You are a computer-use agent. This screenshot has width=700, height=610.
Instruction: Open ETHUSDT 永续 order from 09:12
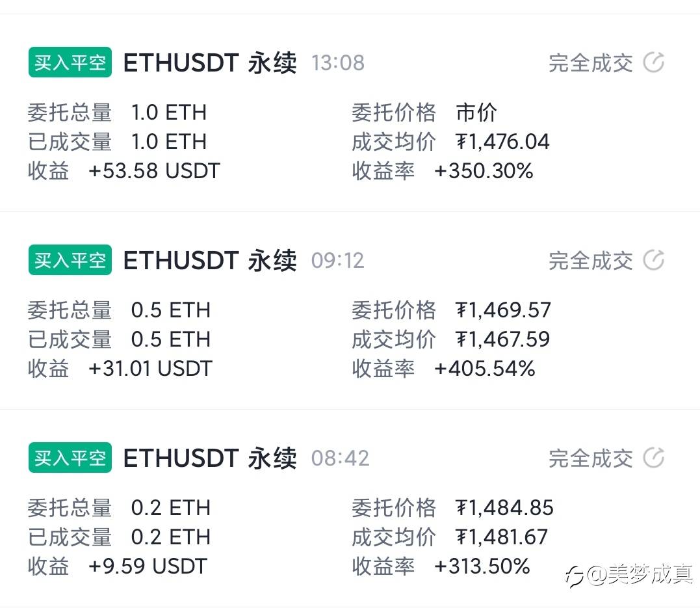coord(209,261)
